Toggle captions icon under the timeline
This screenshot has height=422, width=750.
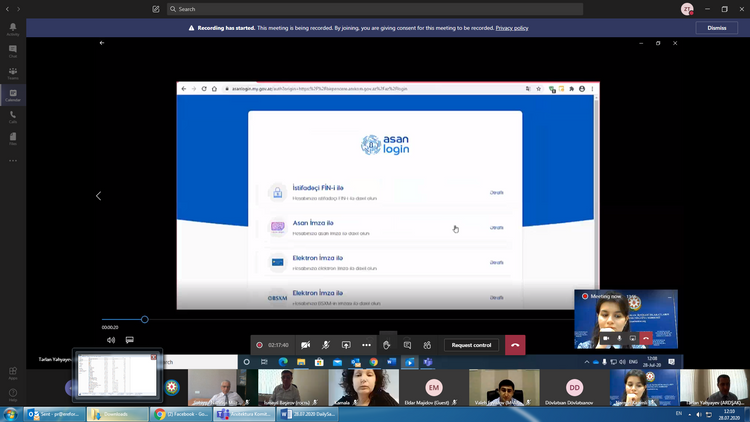[130, 340]
